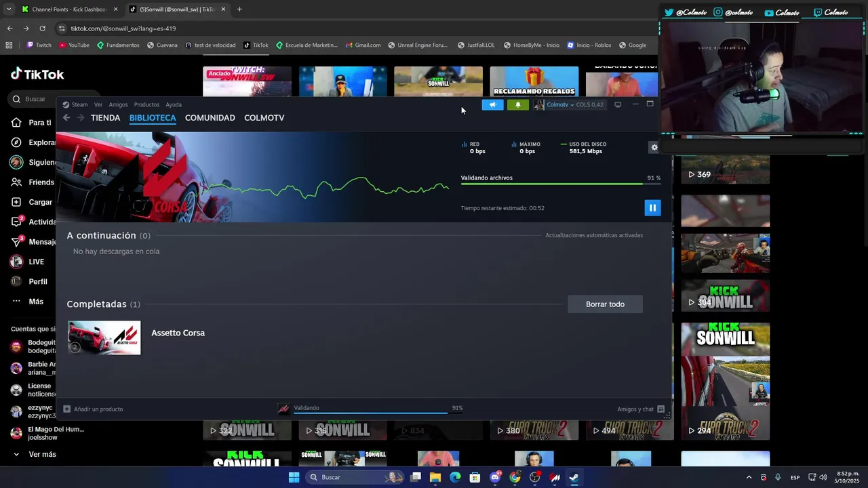
Task: Click Borrar todo button
Action: pos(605,304)
